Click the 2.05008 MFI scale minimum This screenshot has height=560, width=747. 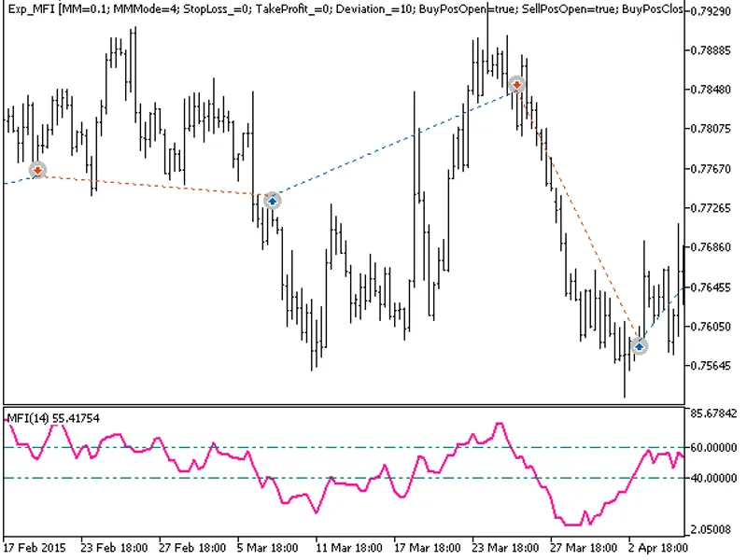pos(711,529)
